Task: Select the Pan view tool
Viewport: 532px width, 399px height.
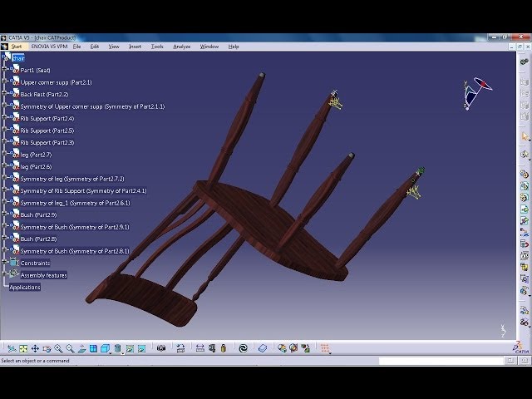Action: point(35,348)
